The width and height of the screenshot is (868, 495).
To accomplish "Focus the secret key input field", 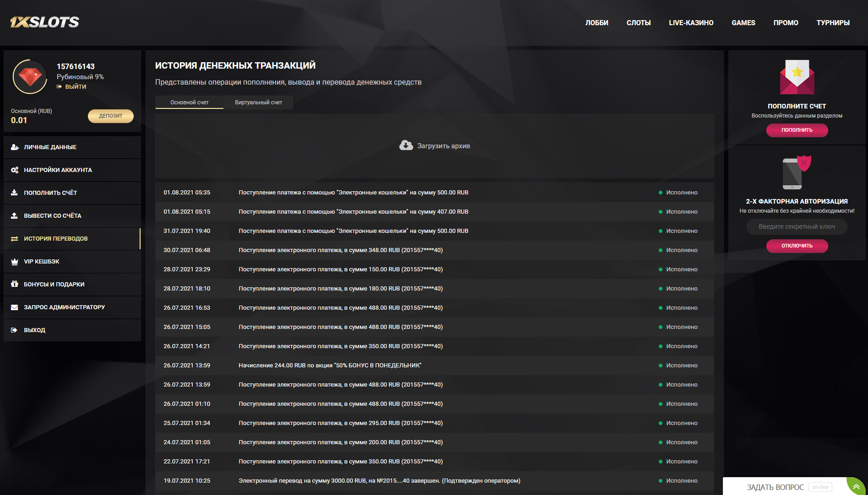I will pyautogui.click(x=797, y=226).
